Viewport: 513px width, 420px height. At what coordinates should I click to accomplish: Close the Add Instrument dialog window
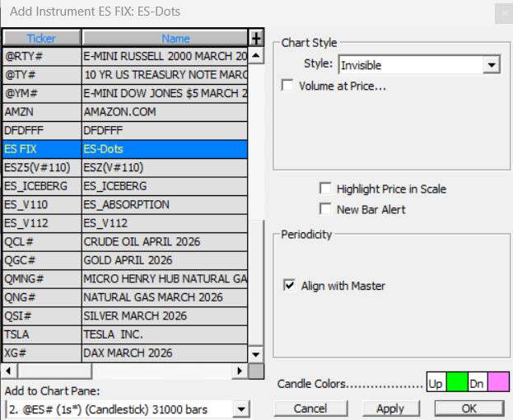coord(504,12)
